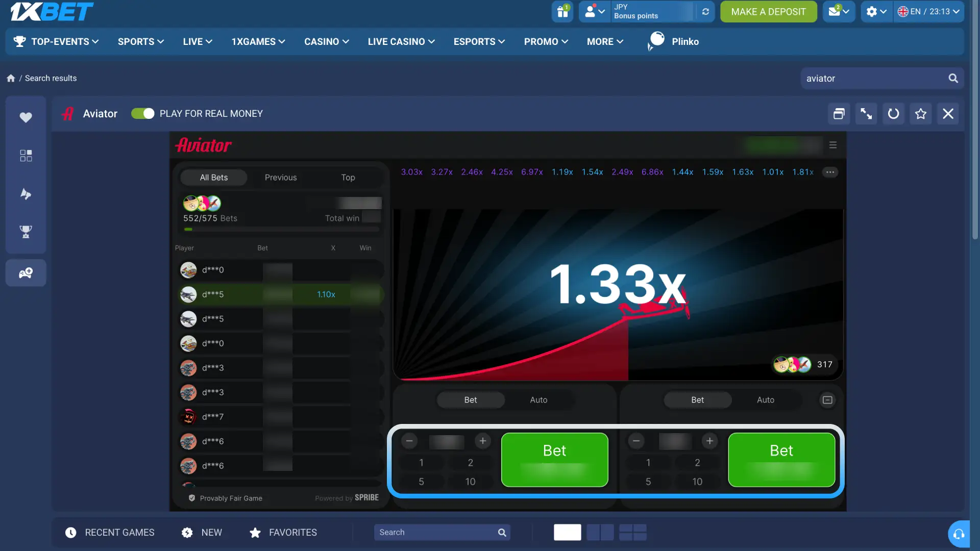Image resolution: width=980 pixels, height=551 pixels.
Task: Expand LIVE CASINO dropdown menu
Action: [x=401, y=42]
